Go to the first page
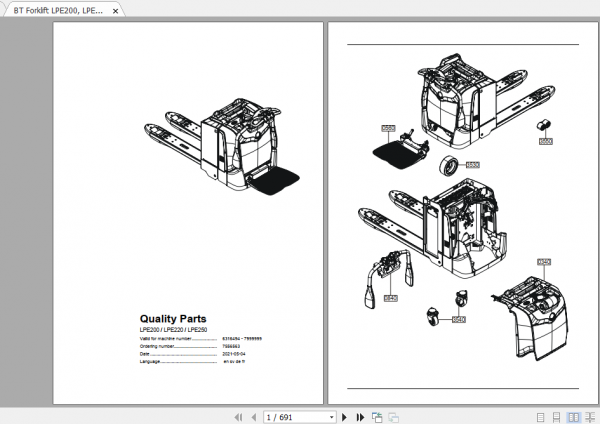This screenshot has height=424, width=600. (238, 417)
